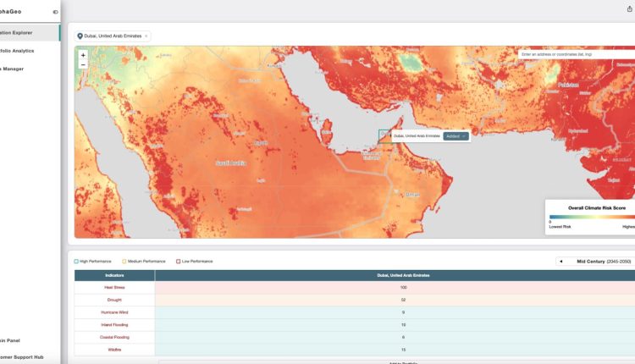Screen dimensions: 635x364
Task: Go to previous time period arrow
Action: pyautogui.click(x=560, y=262)
